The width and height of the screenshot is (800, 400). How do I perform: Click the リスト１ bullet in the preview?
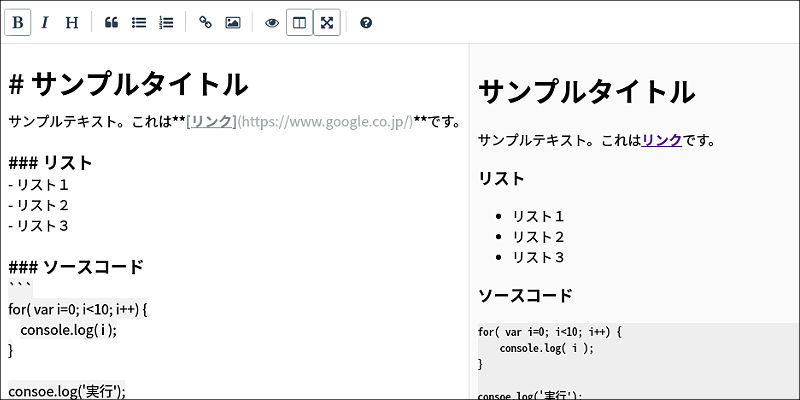tap(538, 216)
